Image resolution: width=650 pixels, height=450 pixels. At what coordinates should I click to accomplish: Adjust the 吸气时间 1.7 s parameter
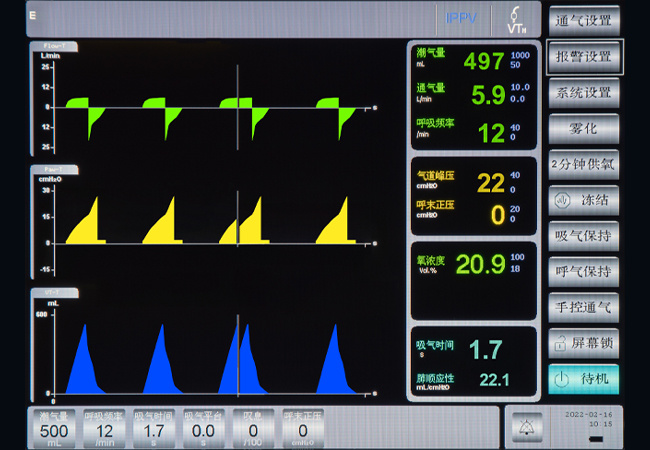pyautogui.click(x=154, y=427)
